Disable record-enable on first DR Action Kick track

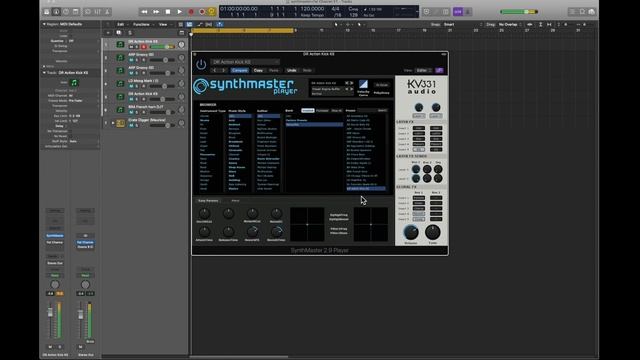[x=144, y=47]
